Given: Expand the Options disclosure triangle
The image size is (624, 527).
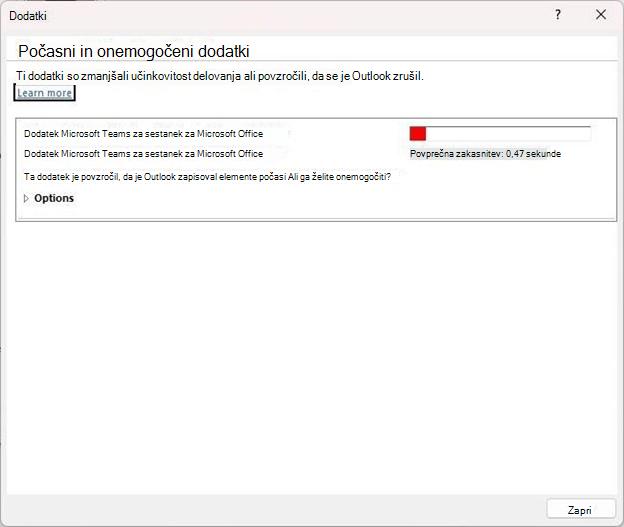Looking at the screenshot, I should 26,198.
